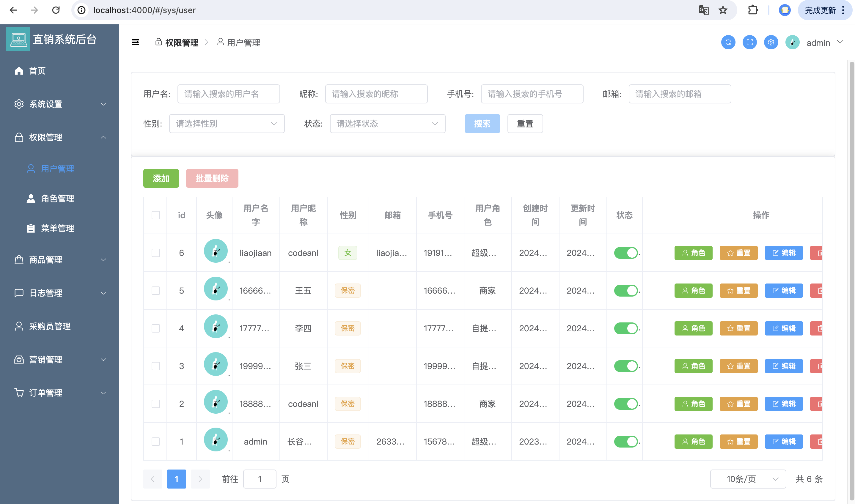The height and width of the screenshot is (504, 855).
Task: Open the 状态 status dropdown
Action: 387,124
